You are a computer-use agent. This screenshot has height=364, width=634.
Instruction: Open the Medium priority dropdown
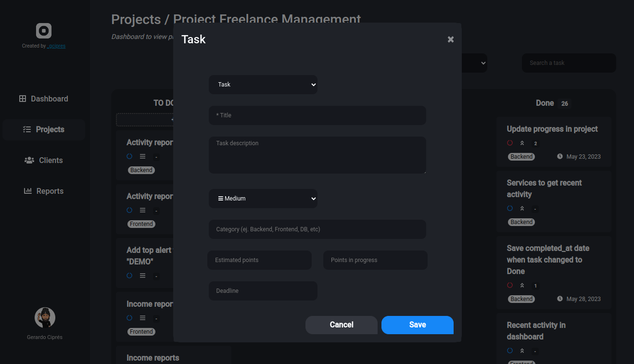pyautogui.click(x=263, y=199)
